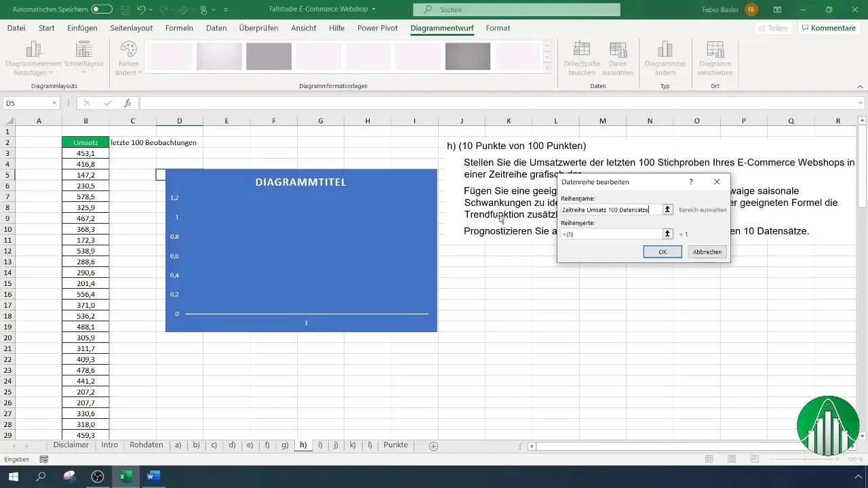This screenshot has height=488, width=868.
Task: Toggle the Automatisches Speichern switch
Action: (102, 9)
